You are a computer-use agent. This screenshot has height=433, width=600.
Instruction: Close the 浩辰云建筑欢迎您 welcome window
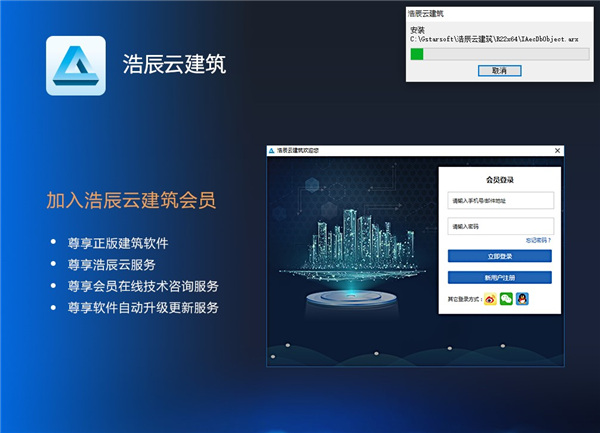558,151
